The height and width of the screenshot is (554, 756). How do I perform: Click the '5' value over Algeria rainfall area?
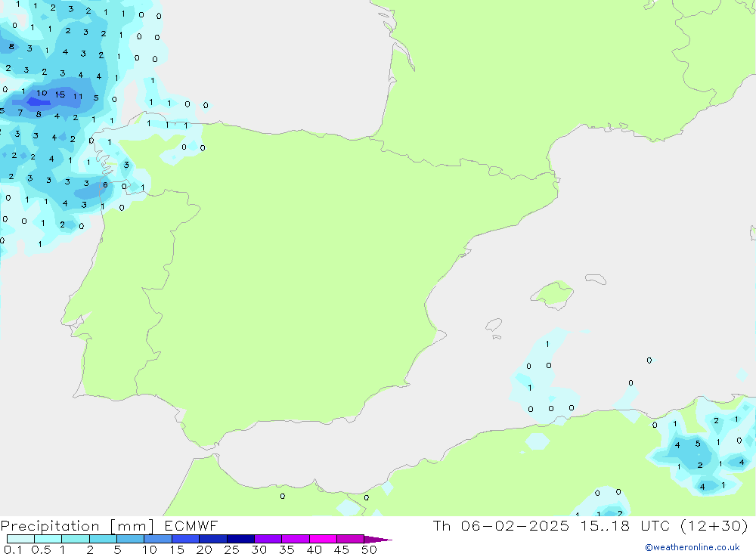click(x=698, y=444)
